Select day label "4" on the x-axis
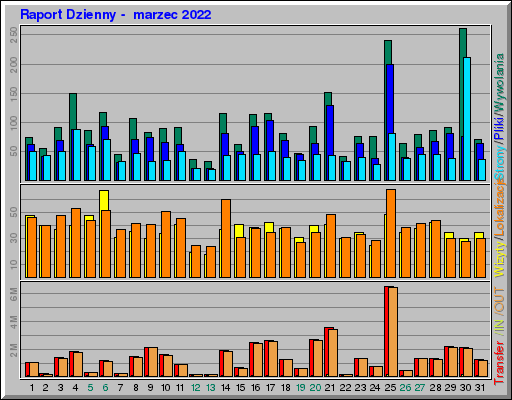This screenshot has height=400, width=512. [x=75, y=388]
